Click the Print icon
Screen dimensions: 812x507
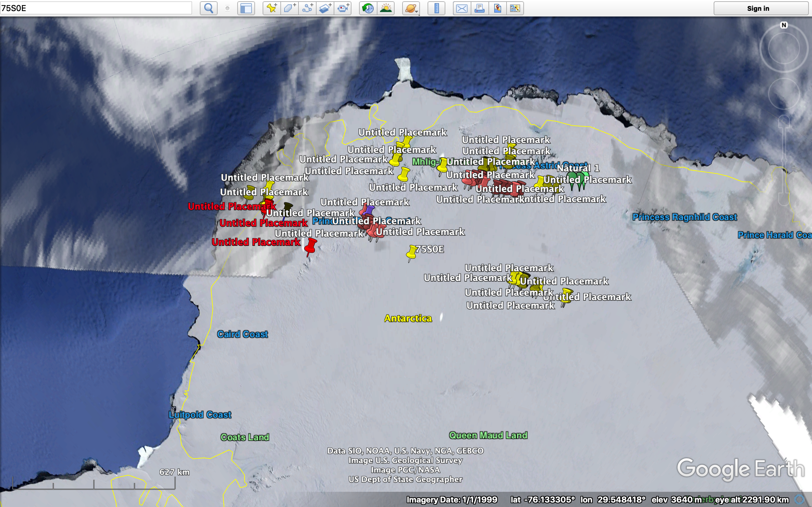pyautogui.click(x=479, y=8)
